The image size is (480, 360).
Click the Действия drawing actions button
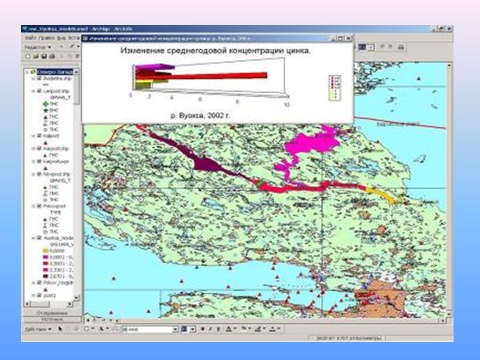pos(38,329)
